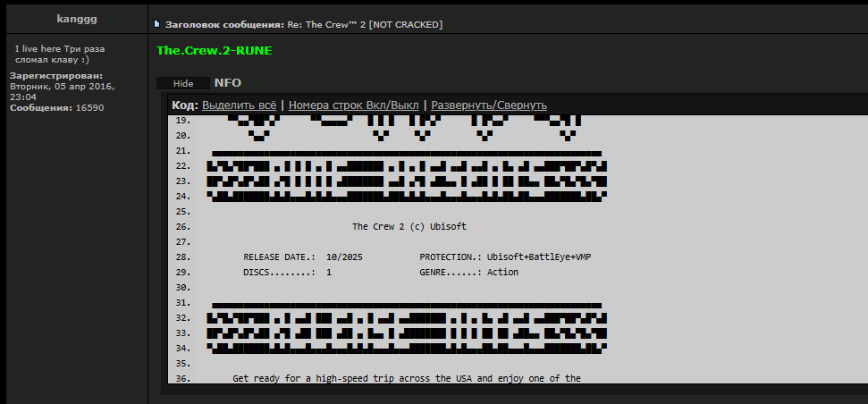
Task: Hide the NFO spoiler block
Action: (183, 83)
